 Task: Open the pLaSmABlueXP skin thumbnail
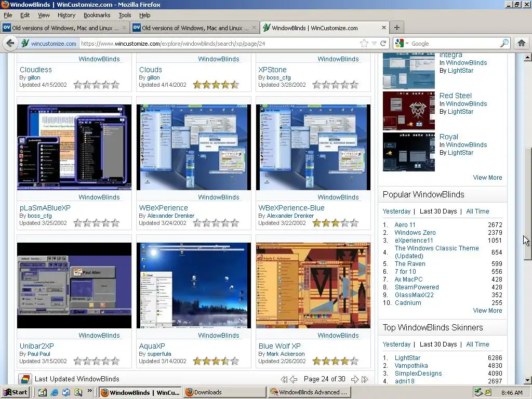coord(74,147)
